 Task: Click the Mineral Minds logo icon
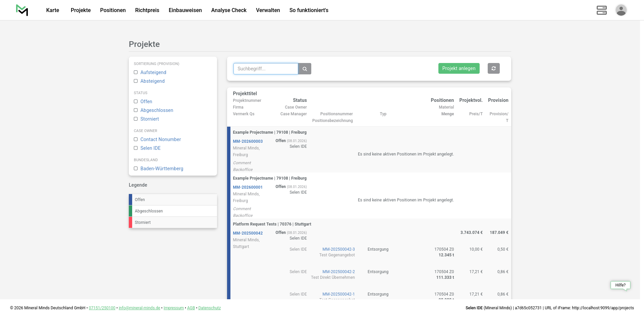[x=22, y=10]
